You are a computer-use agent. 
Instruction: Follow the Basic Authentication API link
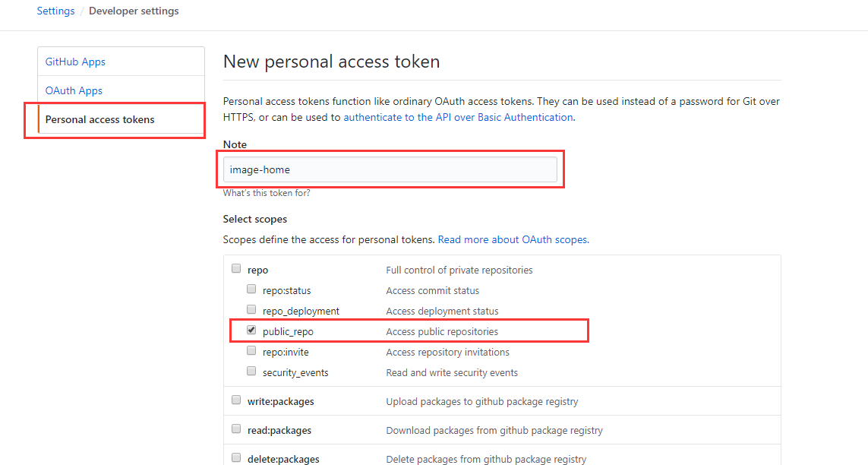pyautogui.click(x=458, y=118)
